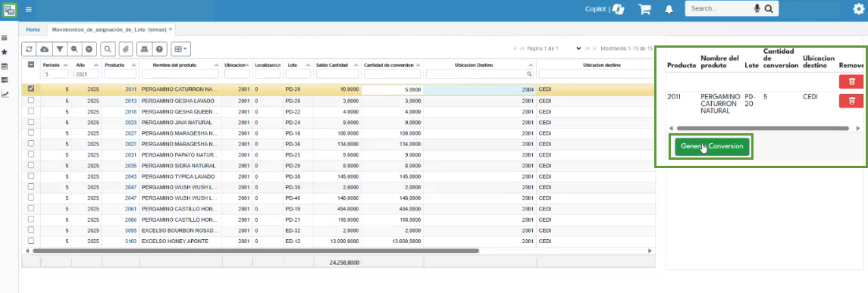Image resolution: width=868 pixels, height=293 pixels.
Task: Open the settings gear icon
Action: (x=858, y=9)
